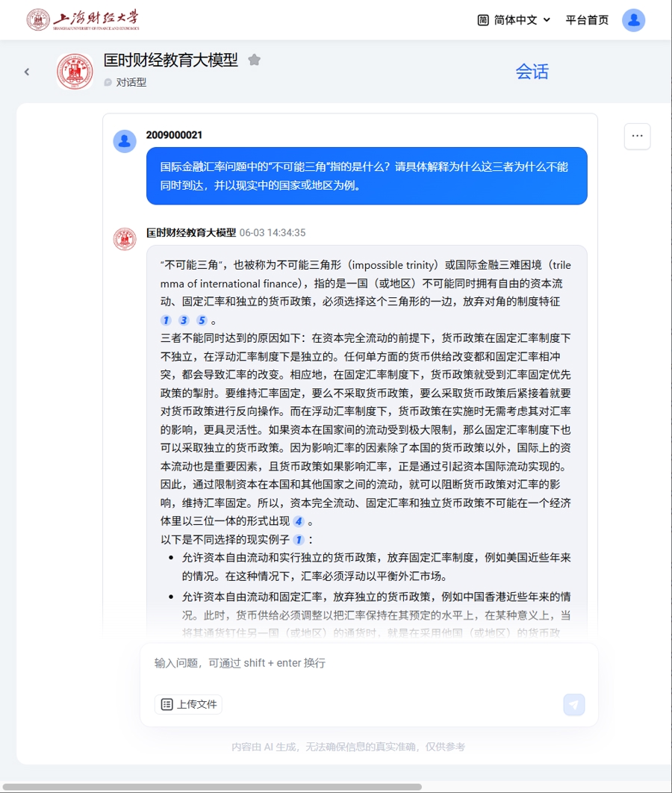672x793 pixels.
Task: Send the message with paper plane icon
Action: pos(574,704)
